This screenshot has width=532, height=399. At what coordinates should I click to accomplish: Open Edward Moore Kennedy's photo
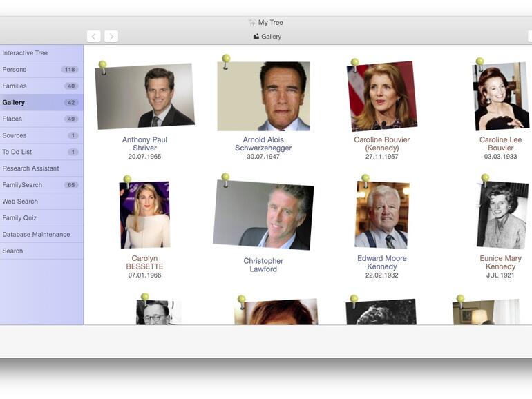click(x=382, y=215)
